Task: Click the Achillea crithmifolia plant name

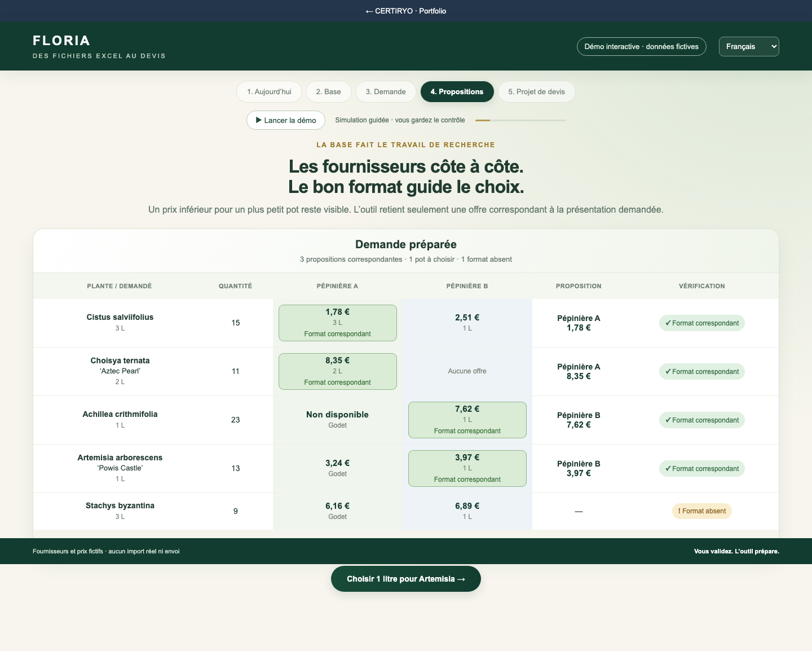Action: point(120,414)
